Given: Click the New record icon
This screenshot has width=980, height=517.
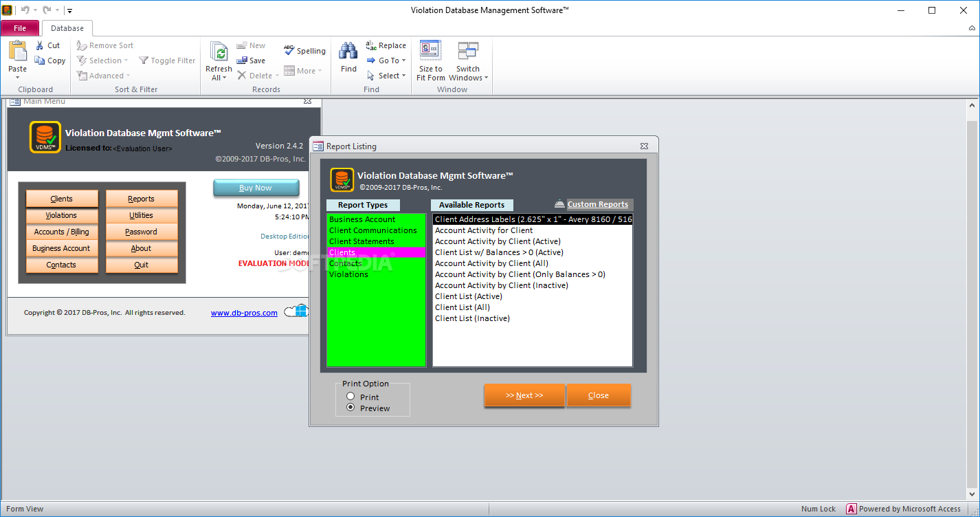Looking at the screenshot, I should click(242, 45).
